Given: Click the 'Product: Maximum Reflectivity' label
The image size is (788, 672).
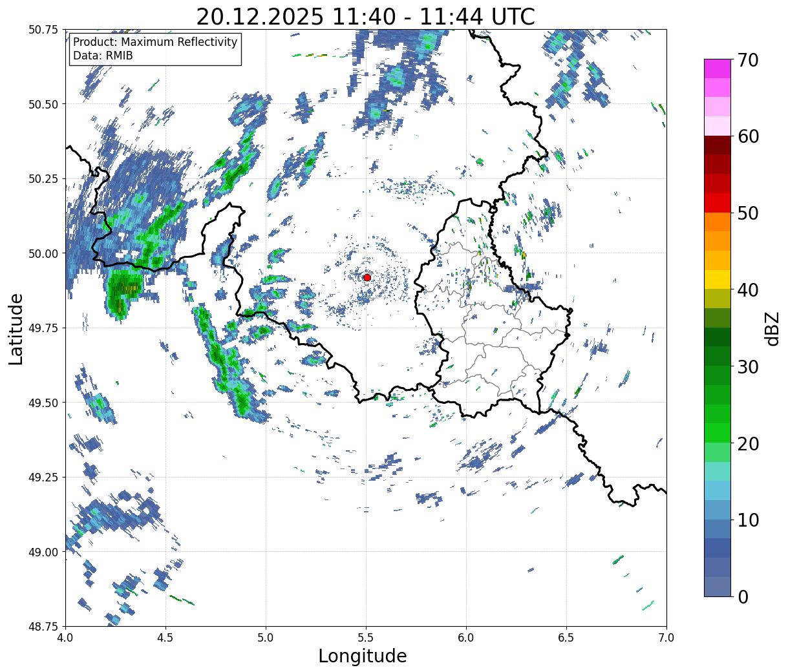Looking at the screenshot, I should click(x=155, y=42).
